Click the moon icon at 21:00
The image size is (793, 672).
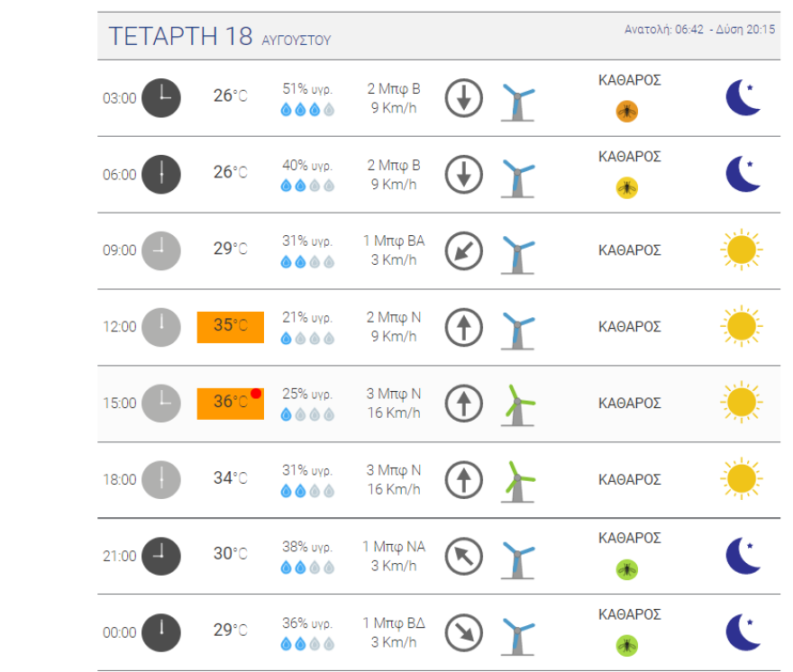[743, 556]
